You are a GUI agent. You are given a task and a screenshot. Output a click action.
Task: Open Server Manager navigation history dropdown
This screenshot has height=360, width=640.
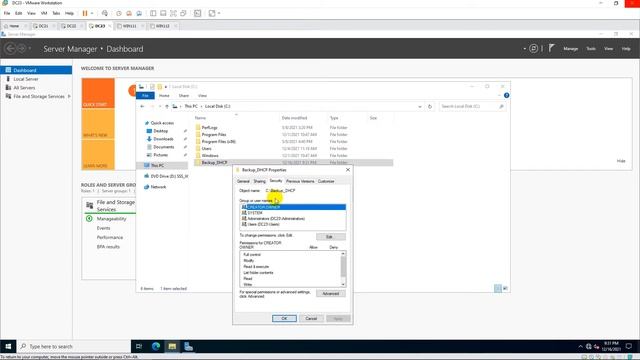tap(30, 49)
